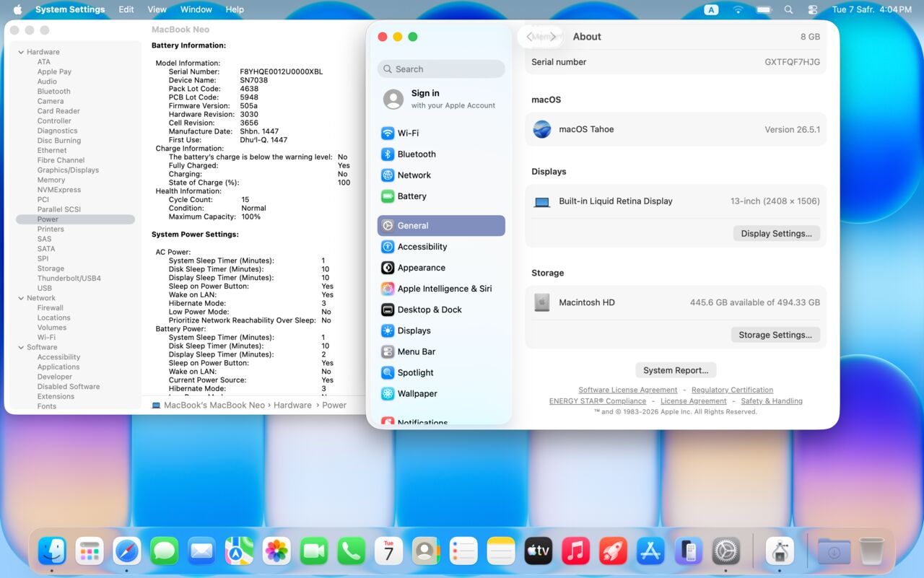
Task: Click the Macintosh HD drive icon
Action: point(542,302)
